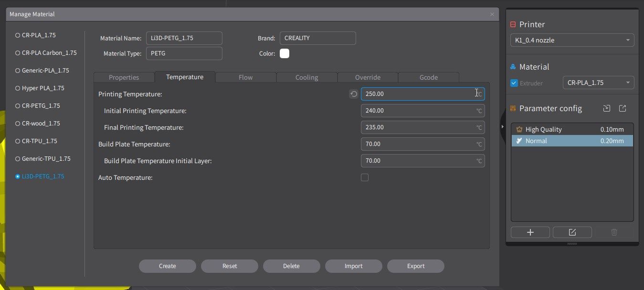The width and height of the screenshot is (644, 290).
Task: Switch to the Cooling tab
Action: pyautogui.click(x=306, y=77)
